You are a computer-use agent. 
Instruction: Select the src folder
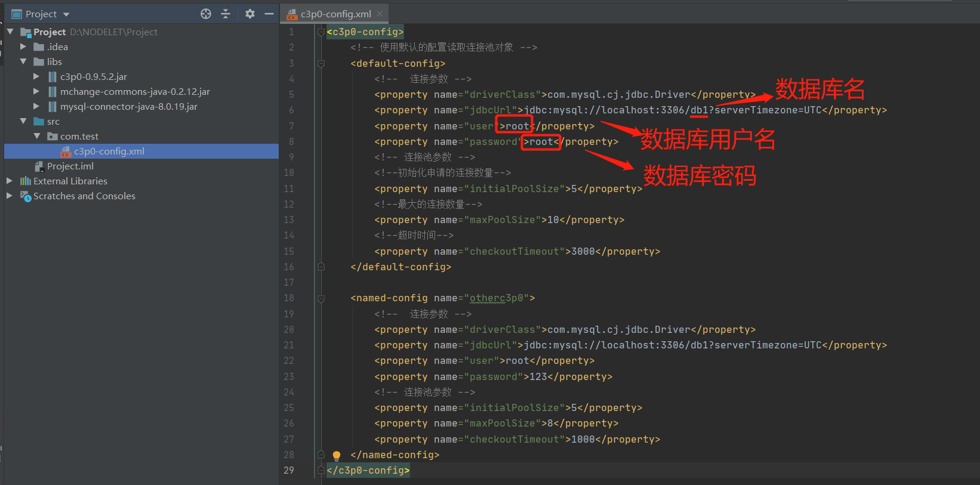pyautogui.click(x=53, y=121)
